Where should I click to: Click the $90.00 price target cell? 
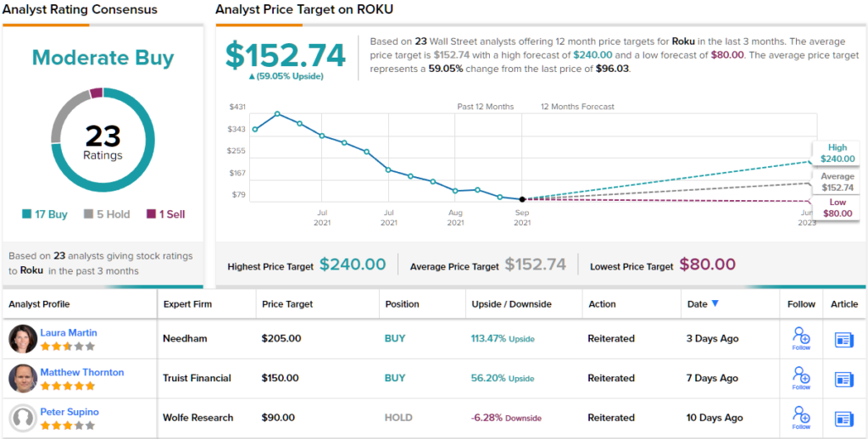tap(278, 418)
